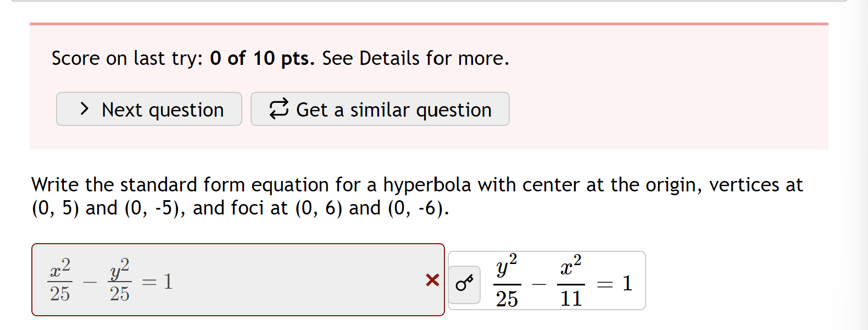The image size is (868, 330).
Task: Click the '= 1' in the submitted answer
Action: (158, 282)
